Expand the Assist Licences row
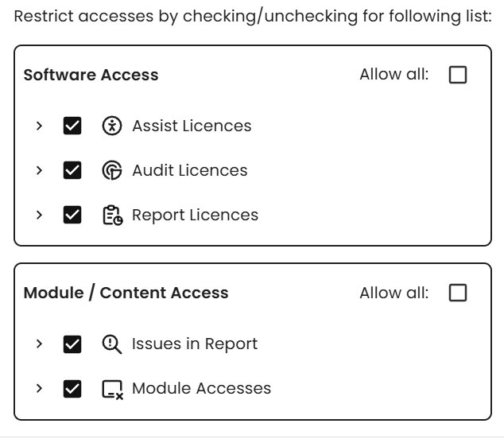The width and height of the screenshot is (504, 439). click(x=39, y=126)
